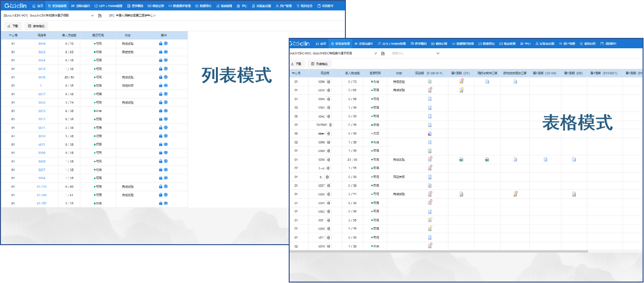Viewport: 644px width, 283px height.
Task: Click the lock icon in back window's S046 row
Action: tap(161, 44)
